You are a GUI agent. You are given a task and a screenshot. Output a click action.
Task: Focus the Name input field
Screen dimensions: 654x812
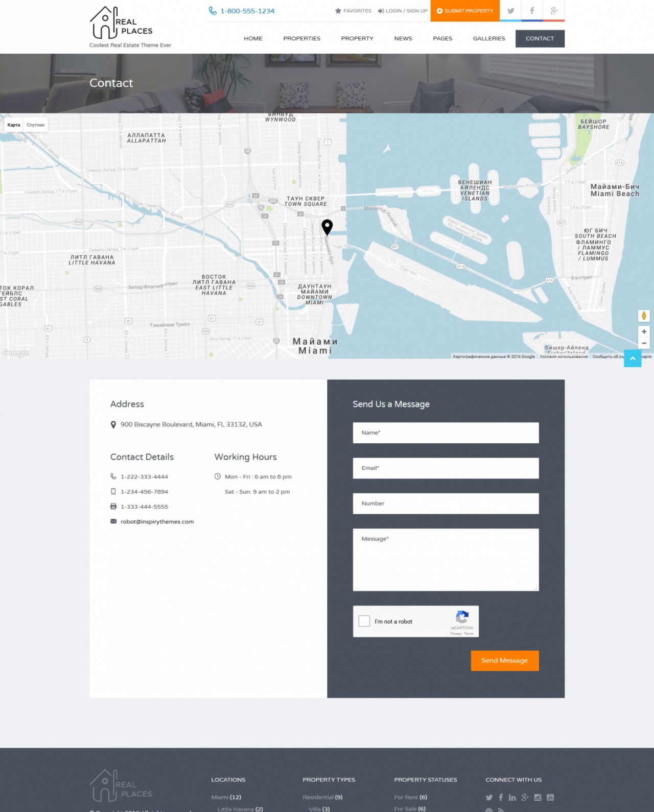point(446,433)
